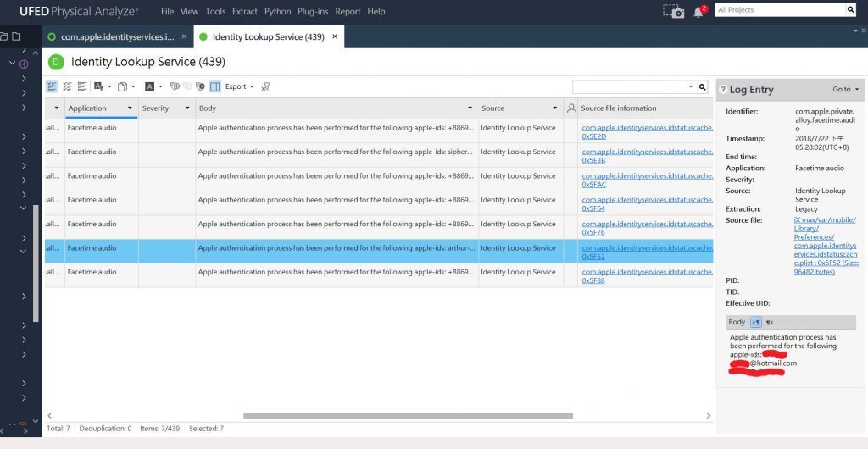This screenshot has width=868, height=449.
Task: Open the highlight A dropdown arrow
Action: click(160, 86)
